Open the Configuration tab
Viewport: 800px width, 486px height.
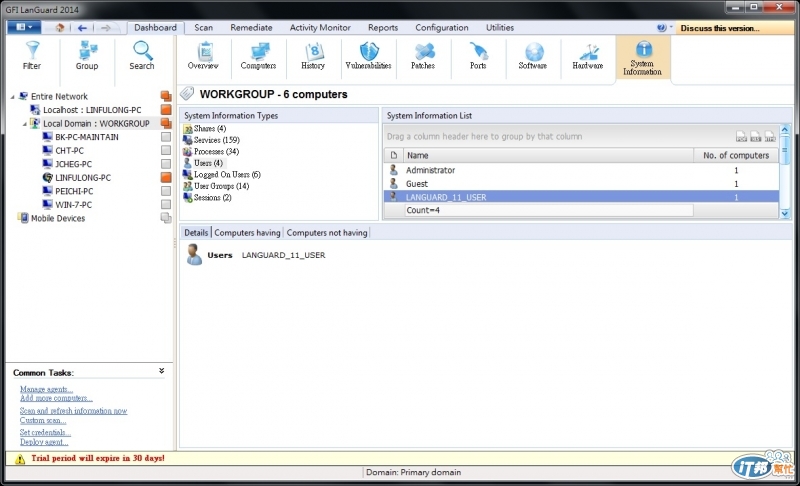click(441, 28)
